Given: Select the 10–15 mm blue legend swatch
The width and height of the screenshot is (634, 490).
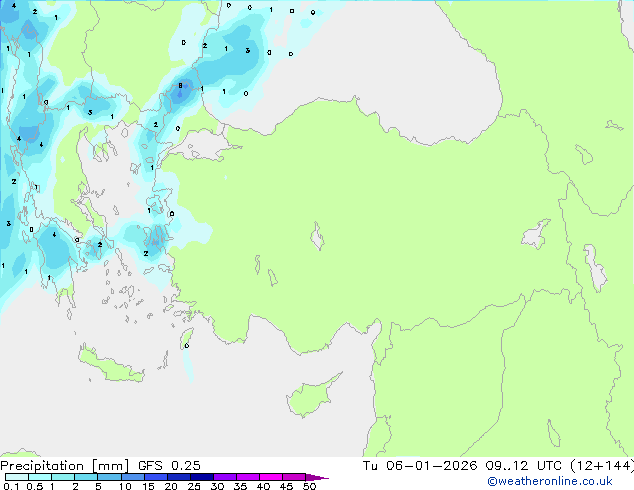Looking at the screenshot, I should point(132,477).
